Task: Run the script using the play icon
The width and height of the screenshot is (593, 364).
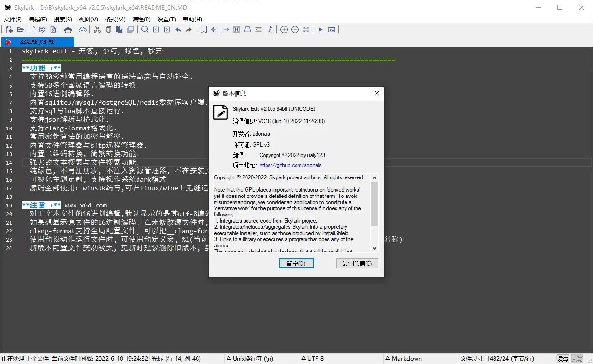Action: 320,29
